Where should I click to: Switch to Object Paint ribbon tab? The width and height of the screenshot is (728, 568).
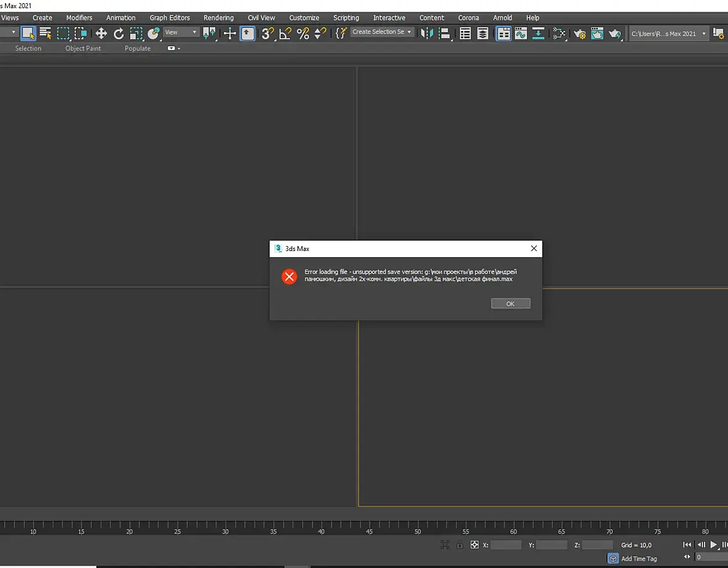(83, 48)
